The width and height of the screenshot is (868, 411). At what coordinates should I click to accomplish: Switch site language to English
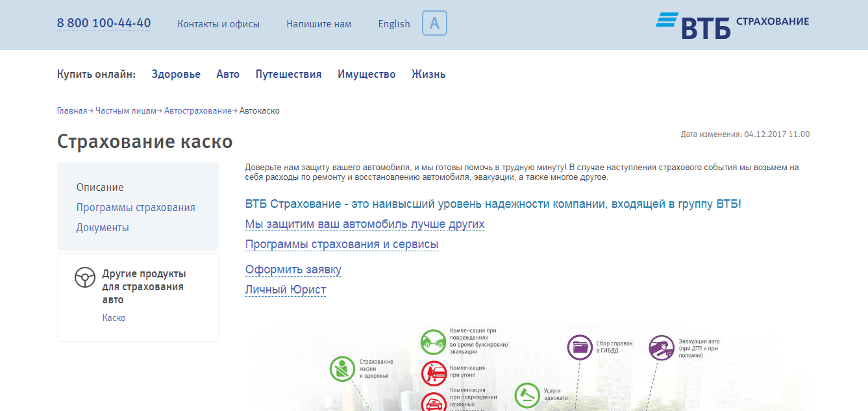click(x=393, y=24)
